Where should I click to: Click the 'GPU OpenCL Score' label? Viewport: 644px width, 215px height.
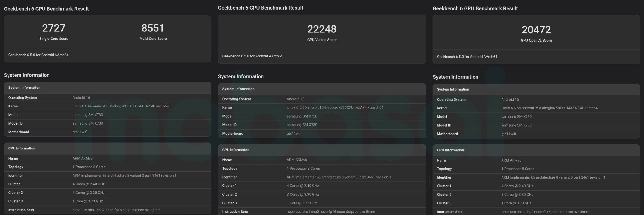coord(536,40)
